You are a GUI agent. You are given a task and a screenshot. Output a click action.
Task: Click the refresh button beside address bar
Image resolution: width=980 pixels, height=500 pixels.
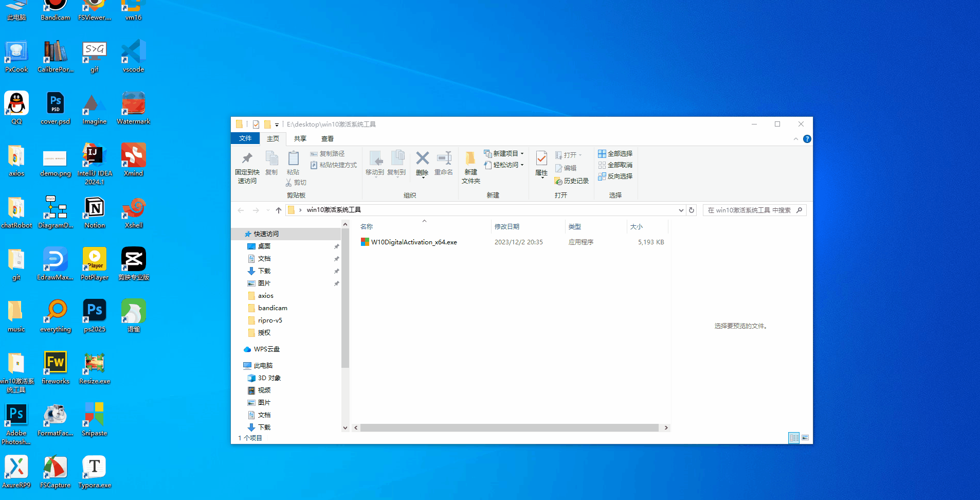(692, 210)
